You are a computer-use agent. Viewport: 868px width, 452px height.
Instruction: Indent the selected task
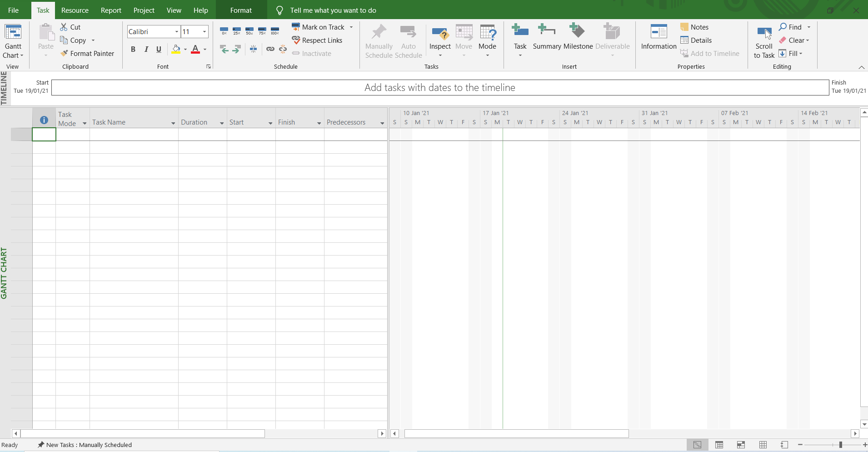click(x=236, y=49)
